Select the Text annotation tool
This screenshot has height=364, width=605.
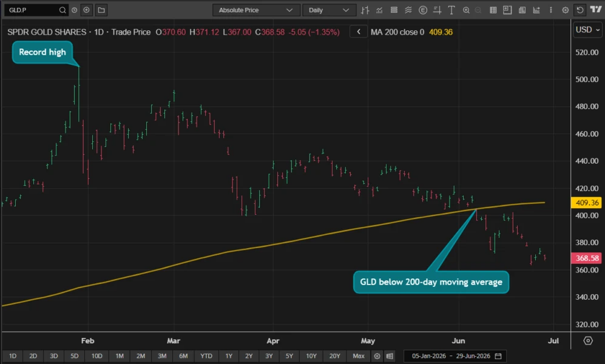(451, 10)
